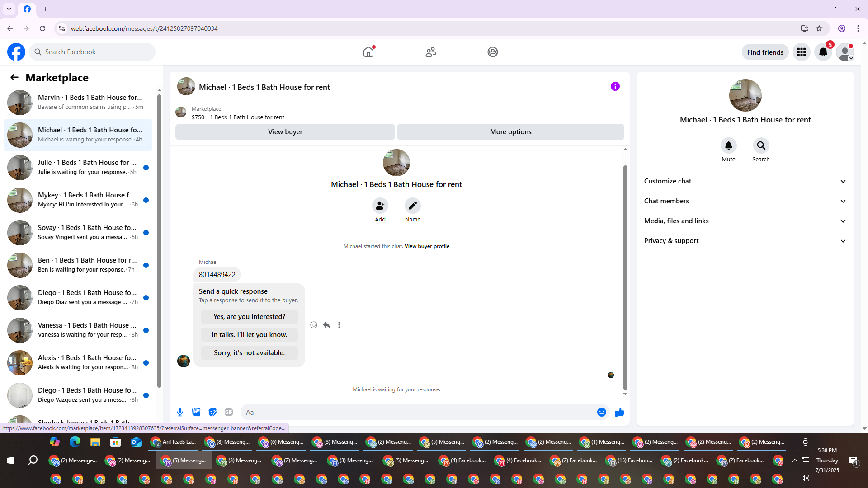This screenshot has width=868, height=488.
Task: Click the message input field
Action: [x=416, y=412]
